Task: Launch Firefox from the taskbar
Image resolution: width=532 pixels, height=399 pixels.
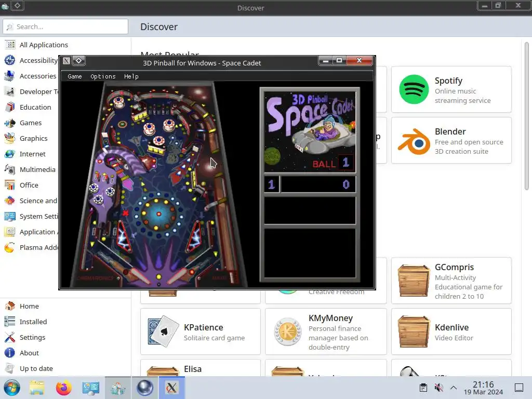Action: point(63,388)
